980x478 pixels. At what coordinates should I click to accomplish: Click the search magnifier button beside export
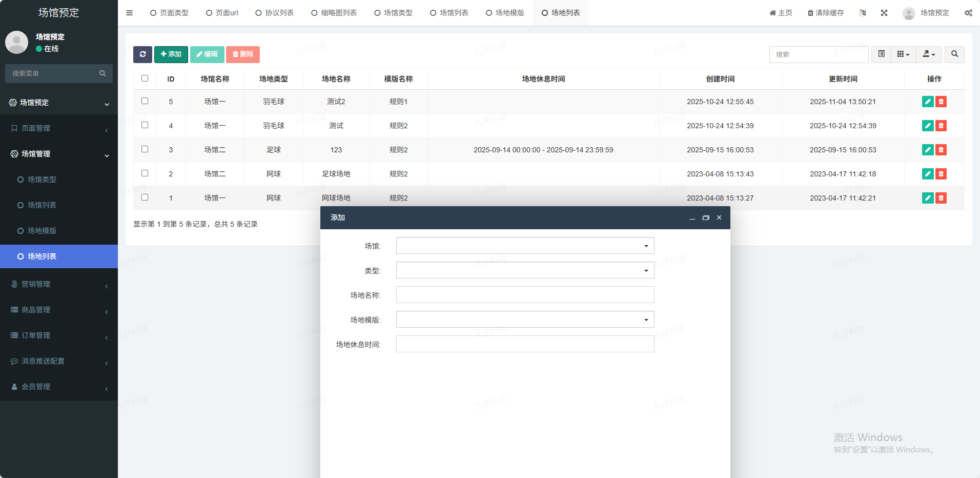[x=954, y=54]
